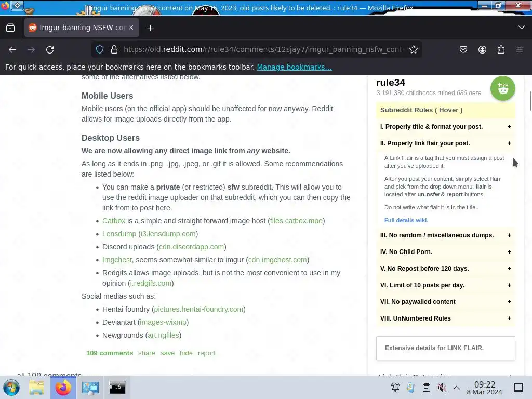Open the i.redgifs.com link
The height and width of the screenshot is (399, 532).
(151, 283)
